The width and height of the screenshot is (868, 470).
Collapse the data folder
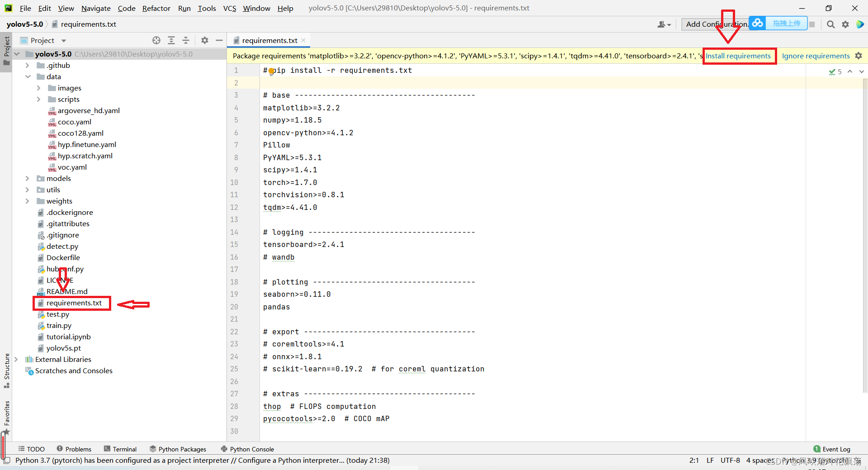[28, 76]
